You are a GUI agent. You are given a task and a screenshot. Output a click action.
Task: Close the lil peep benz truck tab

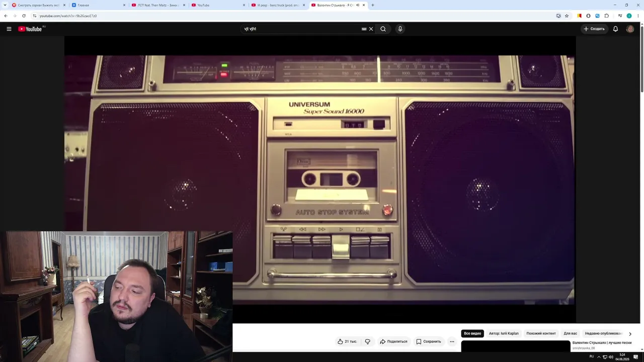304,5
